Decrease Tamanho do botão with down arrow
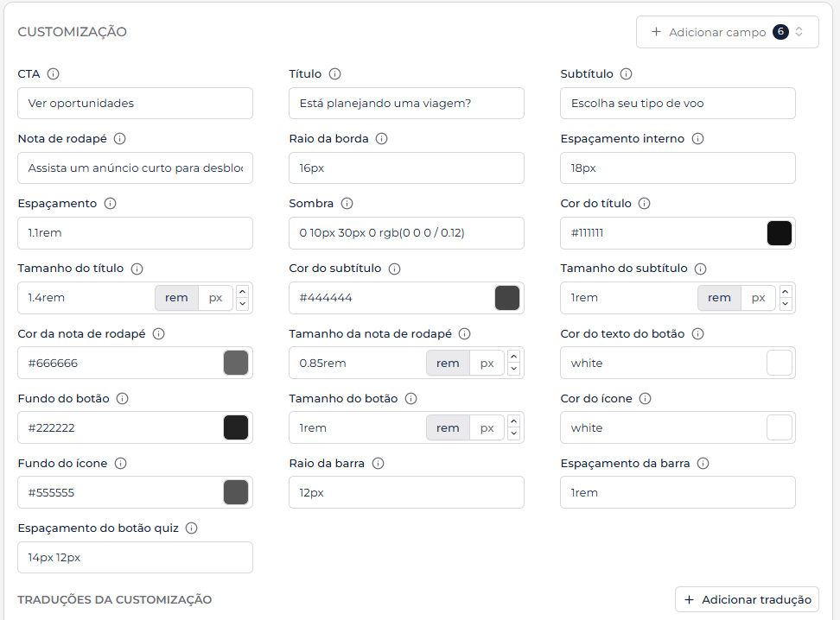The width and height of the screenshot is (840, 620). (513, 433)
